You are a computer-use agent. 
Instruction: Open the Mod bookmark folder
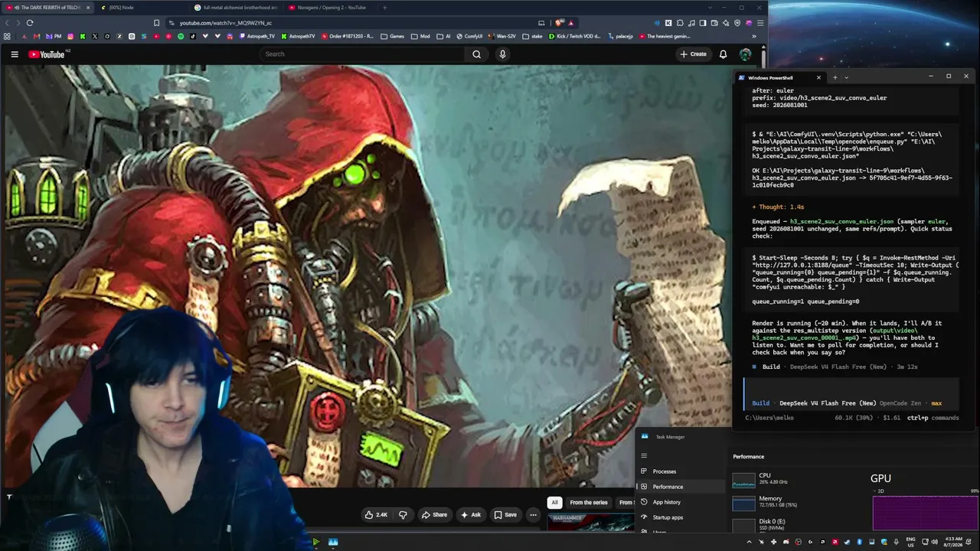click(x=420, y=36)
